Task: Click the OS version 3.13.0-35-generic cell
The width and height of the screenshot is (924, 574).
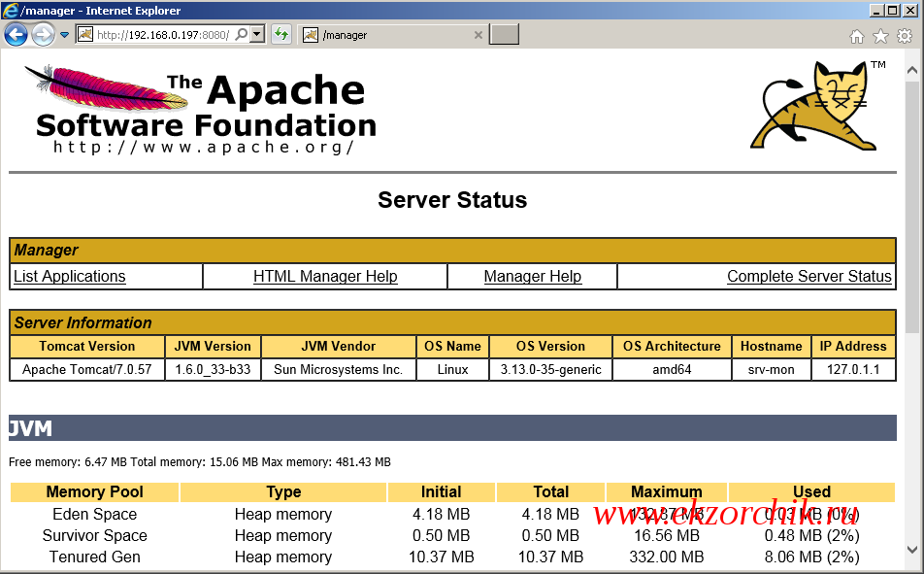Action: coord(551,369)
